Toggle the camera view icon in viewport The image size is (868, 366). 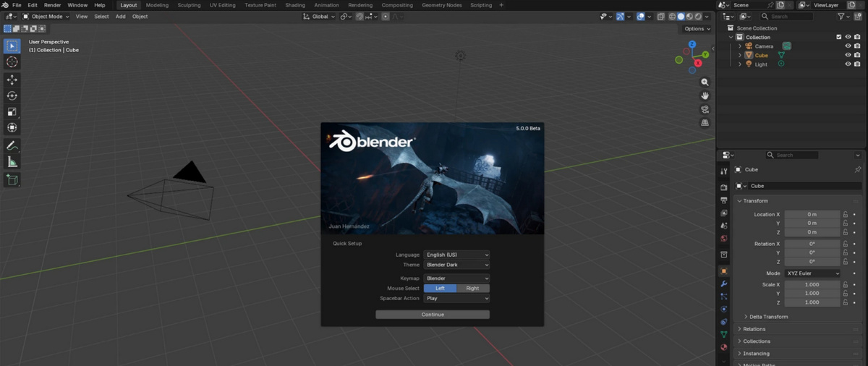705,109
